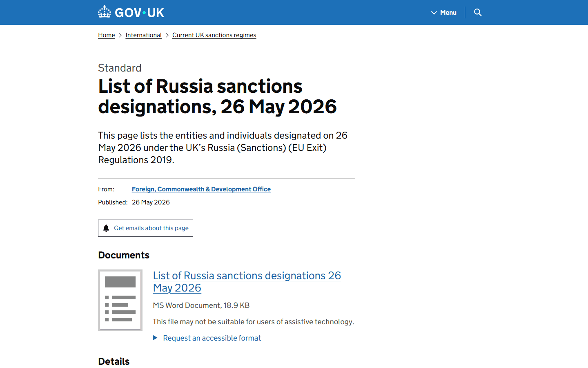Click the Published date 26 May 2026
588x368 pixels.
coord(151,202)
